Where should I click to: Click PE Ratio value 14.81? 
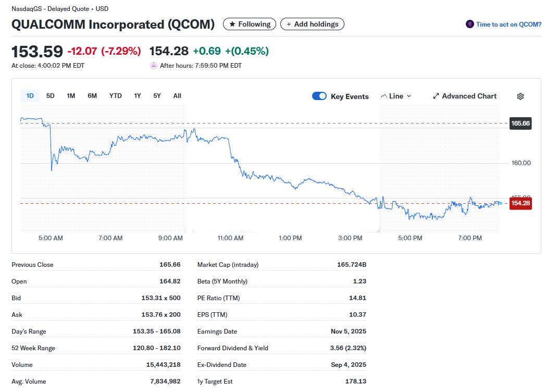357,298
